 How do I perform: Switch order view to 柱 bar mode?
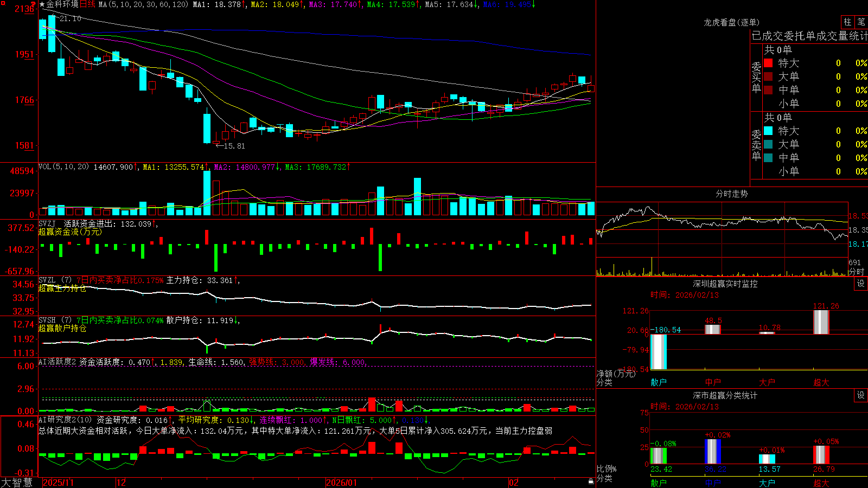(x=847, y=22)
